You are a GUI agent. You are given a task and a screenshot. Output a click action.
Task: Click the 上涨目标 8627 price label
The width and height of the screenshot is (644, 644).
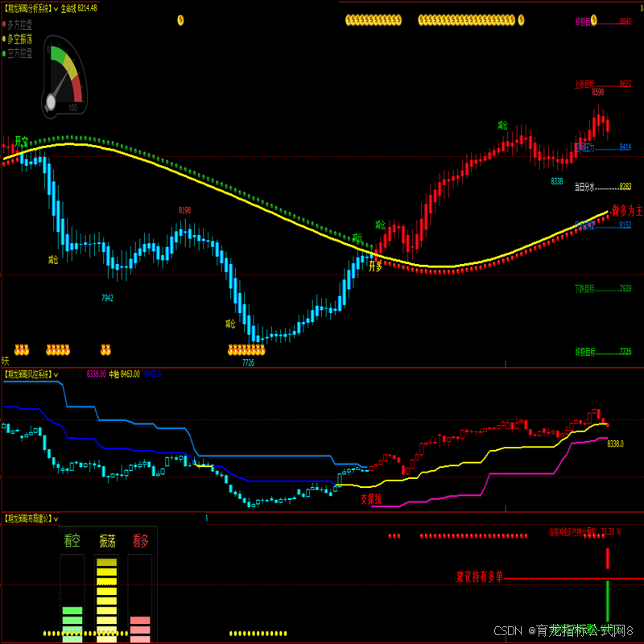(603, 85)
